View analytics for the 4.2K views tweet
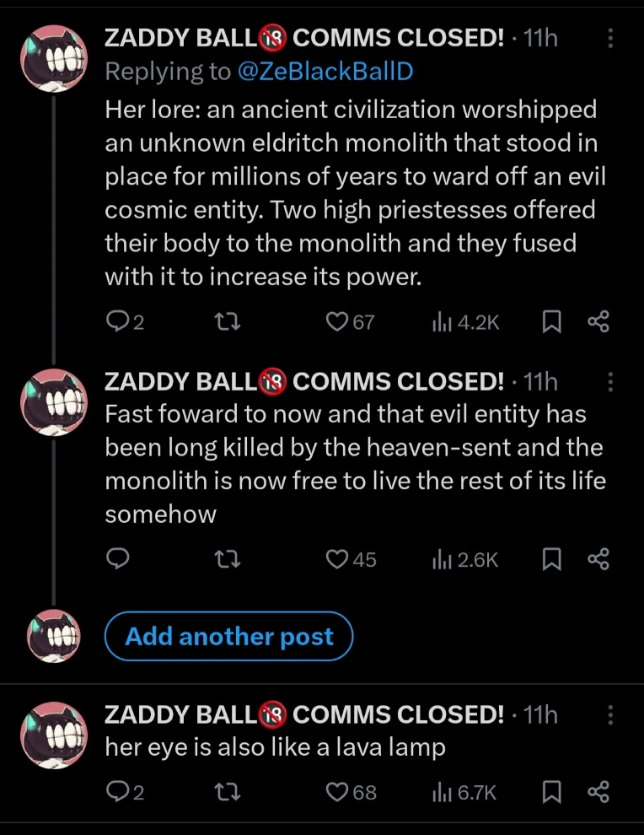This screenshot has height=835, width=644. [x=444, y=321]
